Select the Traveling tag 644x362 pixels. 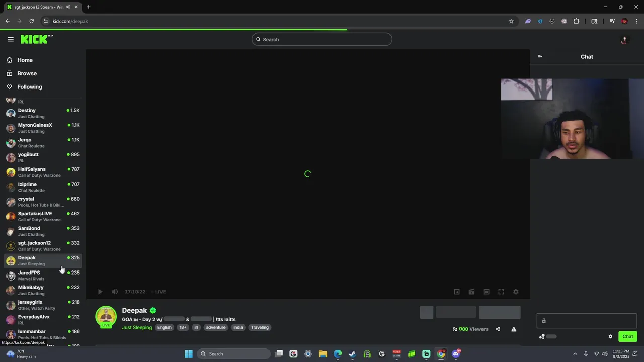(260, 327)
